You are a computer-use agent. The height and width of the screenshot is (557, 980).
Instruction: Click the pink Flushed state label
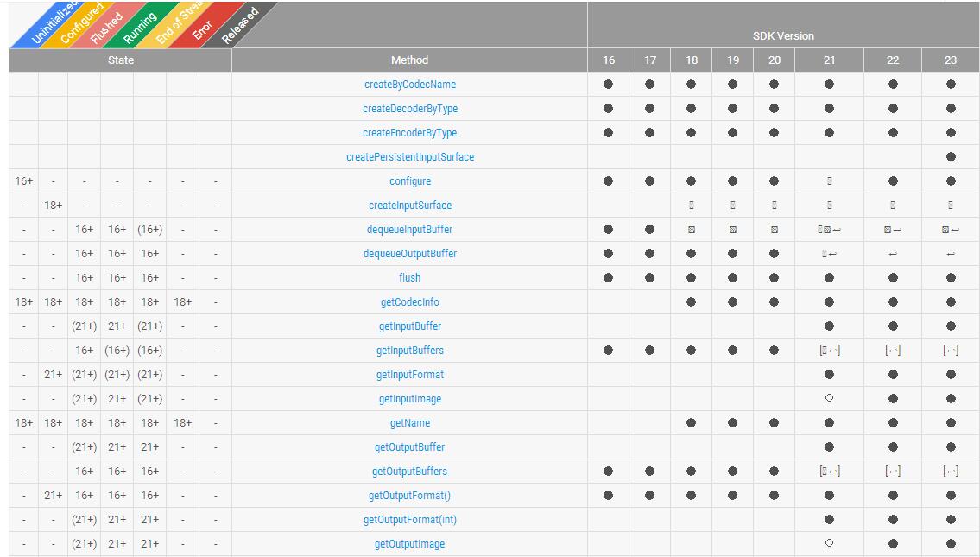tap(107, 29)
